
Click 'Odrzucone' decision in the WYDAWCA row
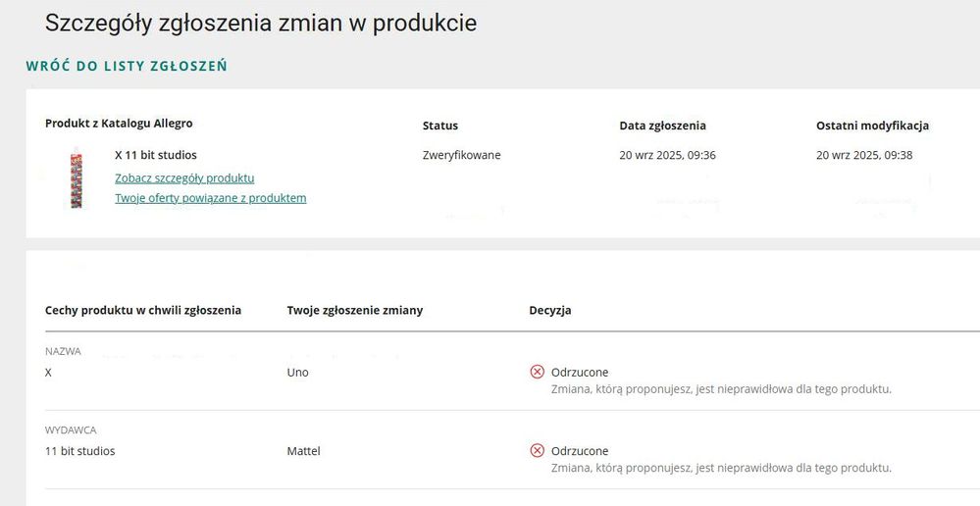580,451
